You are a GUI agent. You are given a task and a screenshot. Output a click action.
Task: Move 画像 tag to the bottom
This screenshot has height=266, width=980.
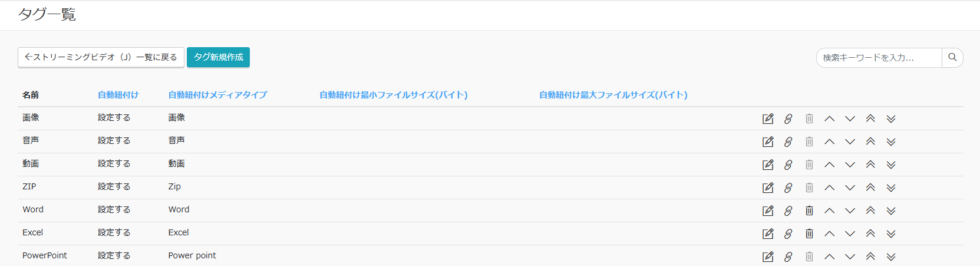coord(891,119)
